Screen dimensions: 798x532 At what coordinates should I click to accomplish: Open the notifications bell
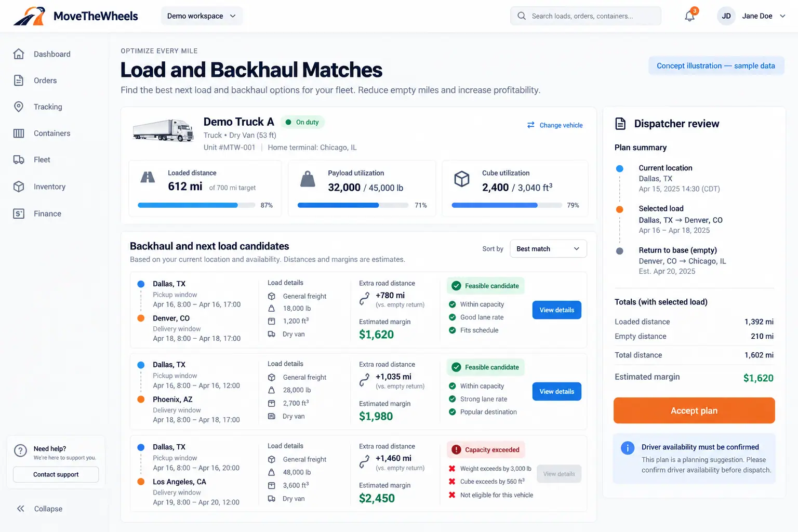(x=690, y=16)
